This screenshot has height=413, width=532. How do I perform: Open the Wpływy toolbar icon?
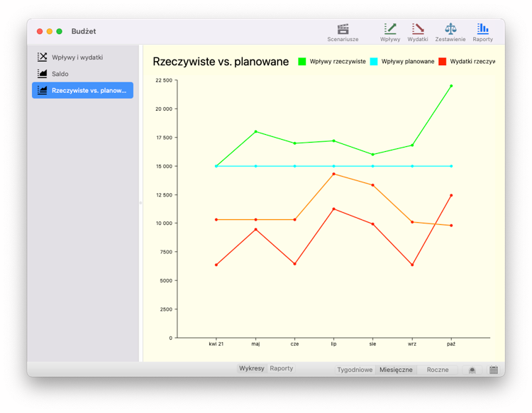390,29
